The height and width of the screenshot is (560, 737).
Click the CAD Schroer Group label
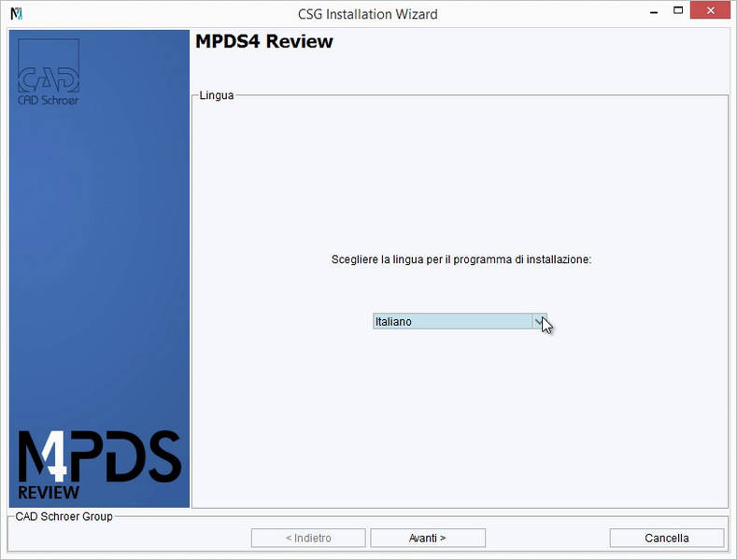[64, 516]
